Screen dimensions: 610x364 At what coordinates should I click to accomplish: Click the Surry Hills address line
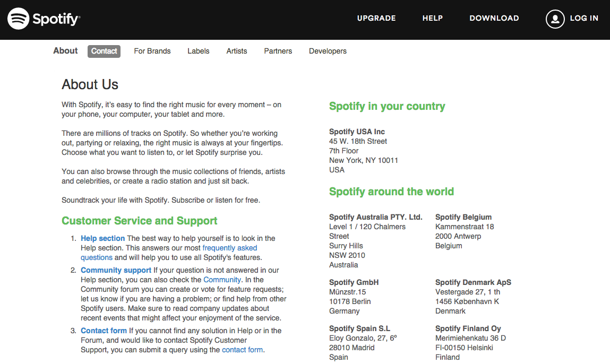346,246
